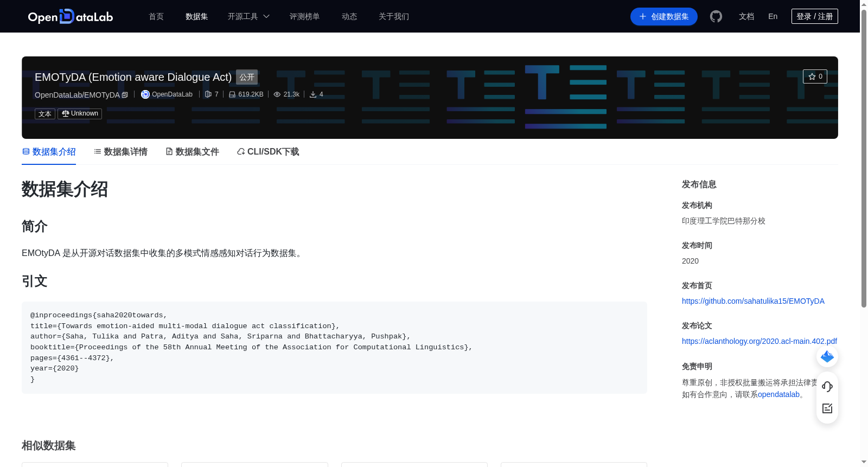This screenshot has height=467, width=868.
Task: Open the 文档 link in the header
Action: (x=746, y=16)
